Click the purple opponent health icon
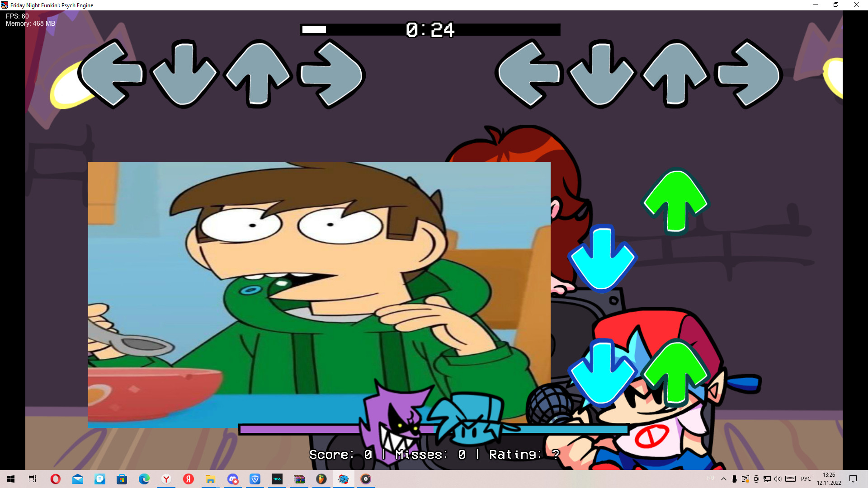The image size is (868, 488). (x=394, y=418)
